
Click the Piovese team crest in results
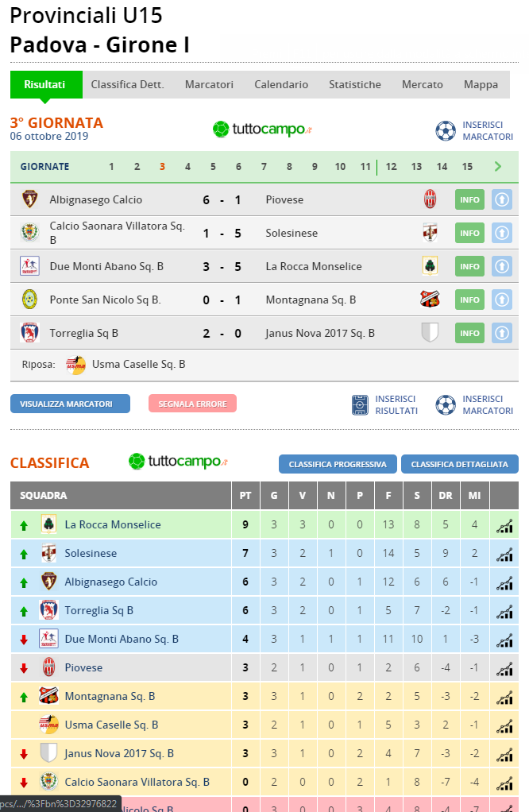point(430,199)
